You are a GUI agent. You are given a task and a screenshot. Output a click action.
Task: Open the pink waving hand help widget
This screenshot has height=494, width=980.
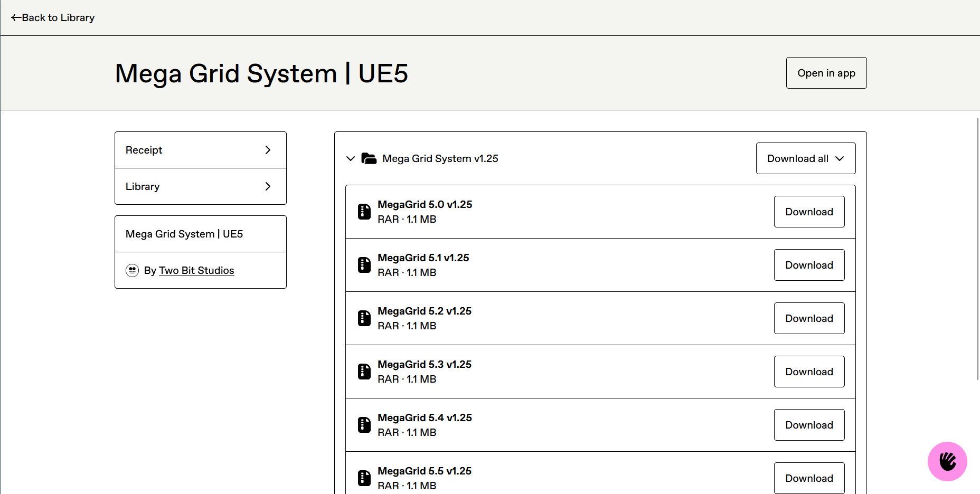tap(947, 461)
